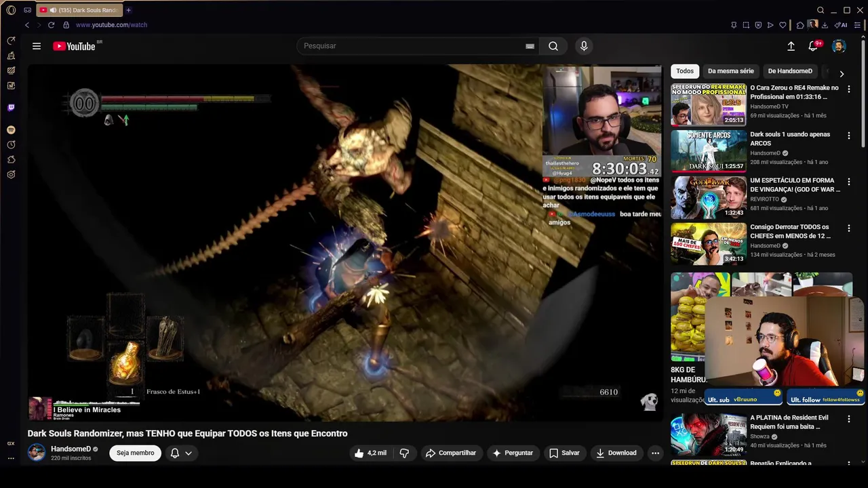Screen dimensions: 868x488
Task: Show more filter chips with arrow
Action: [842, 73]
